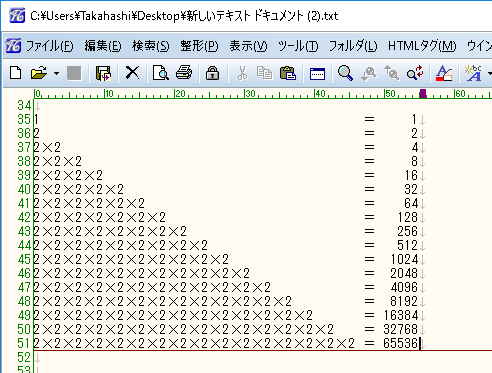Click the result 1024

pos(404,259)
